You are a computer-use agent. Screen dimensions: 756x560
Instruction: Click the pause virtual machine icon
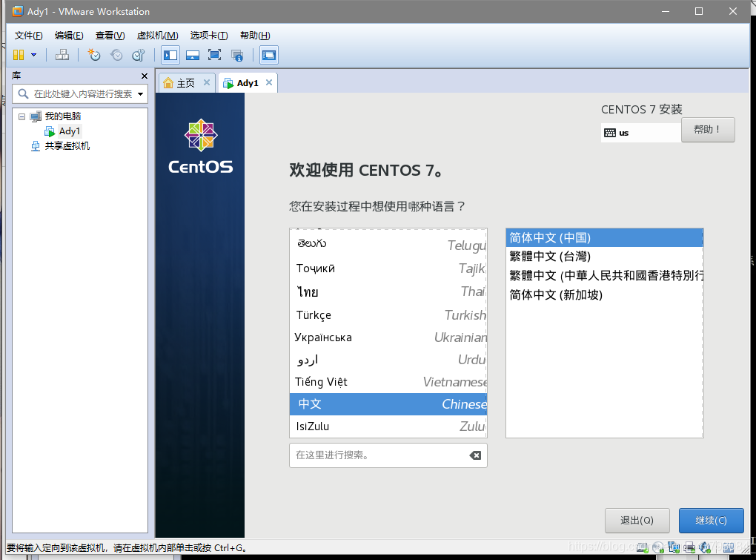point(19,55)
